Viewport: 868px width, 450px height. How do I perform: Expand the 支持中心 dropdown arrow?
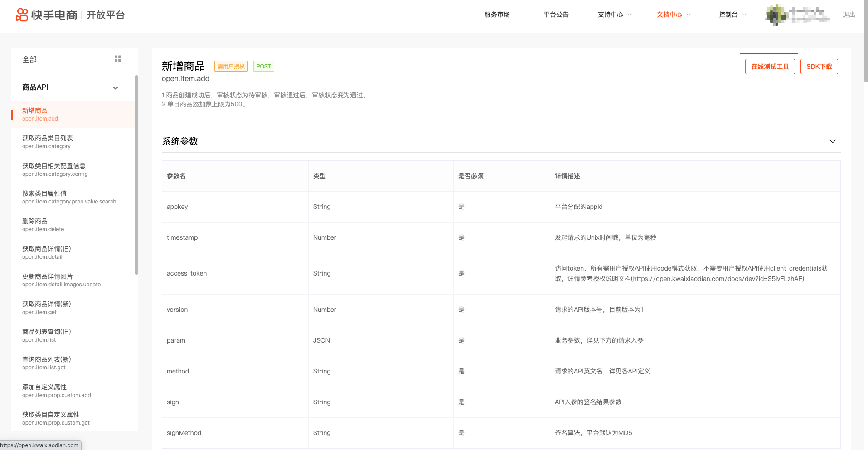[x=630, y=15]
